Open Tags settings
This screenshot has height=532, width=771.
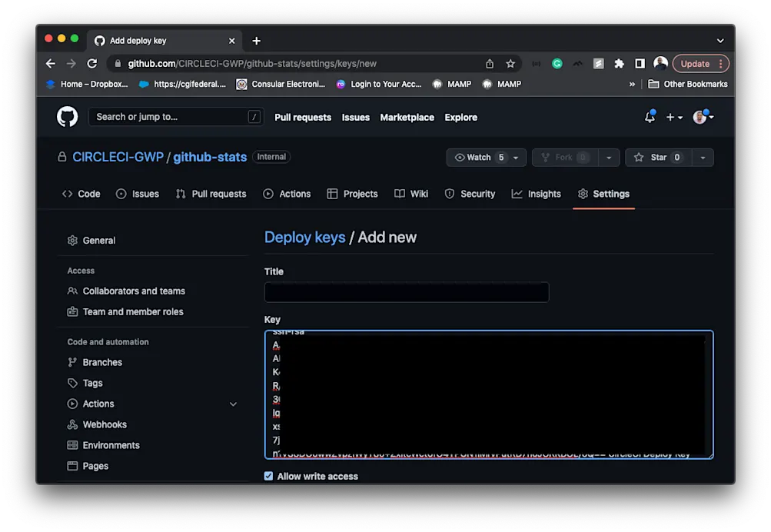tap(85, 383)
